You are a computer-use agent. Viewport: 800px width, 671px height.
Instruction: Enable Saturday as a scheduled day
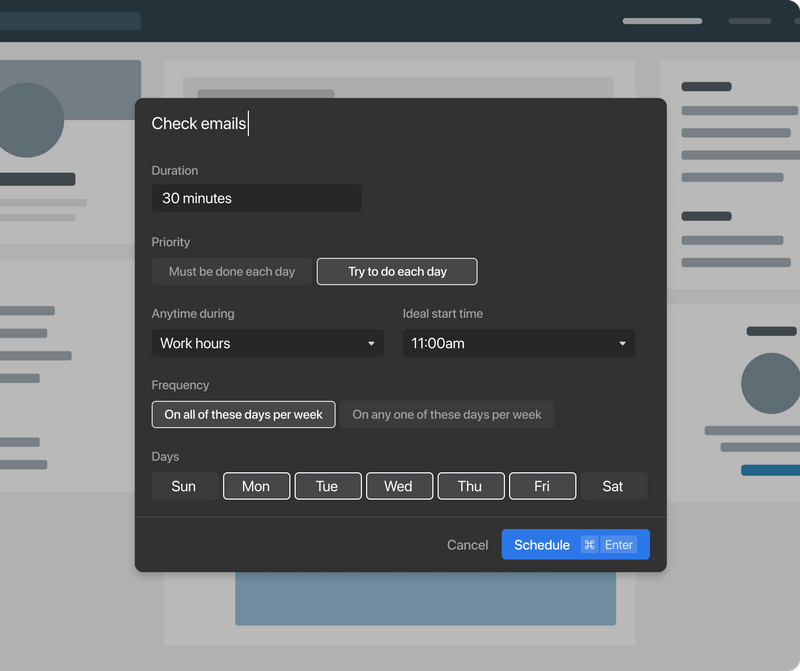[613, 486]
